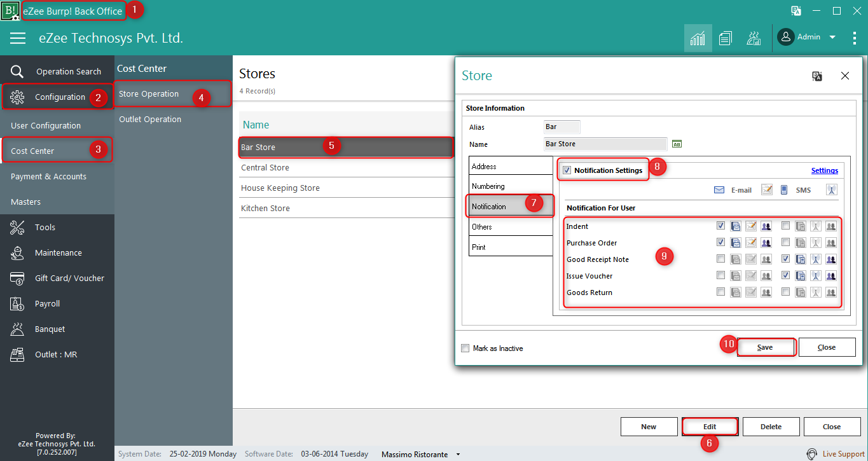The height and width of the screenshot is (461, 868).
Task: Enable Indent SMS notification checkbox
Action: [x=786, y=226]
